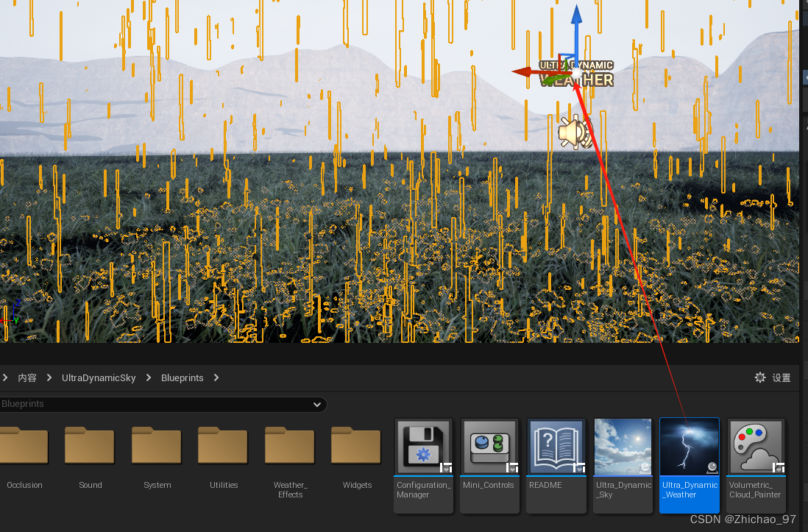Expand the Blueprints path dropdown
The width and height of the screenshot is (808, 532).
tap(317, 405)
